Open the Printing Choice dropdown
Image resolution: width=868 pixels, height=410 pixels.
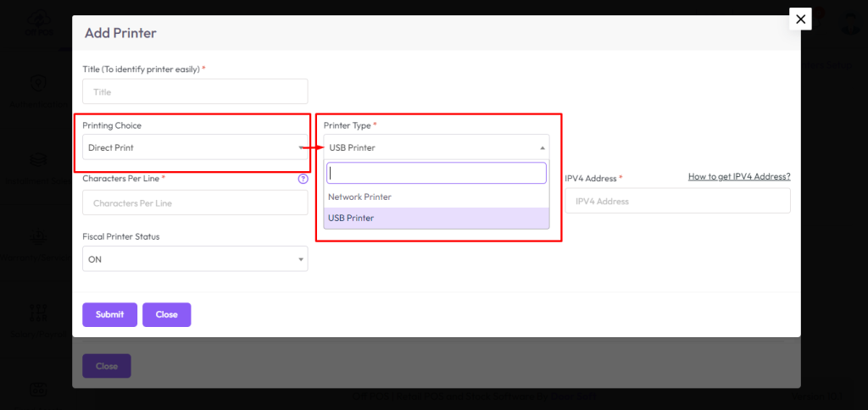[195, 147]
